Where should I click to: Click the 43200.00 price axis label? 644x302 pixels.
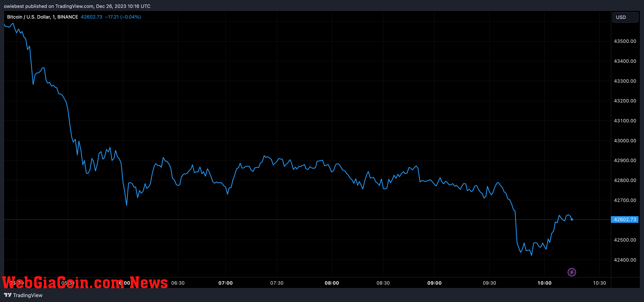point(625,101)
